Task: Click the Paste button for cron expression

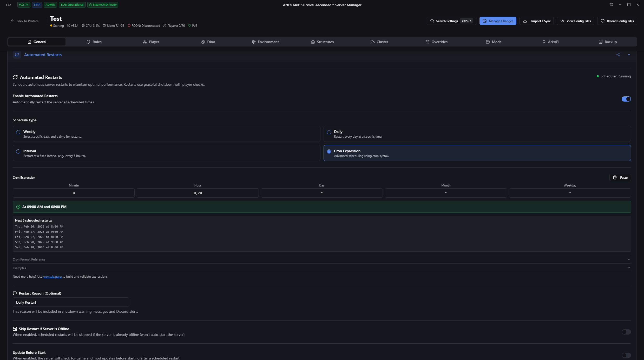Action: click(x=620, y=177)
